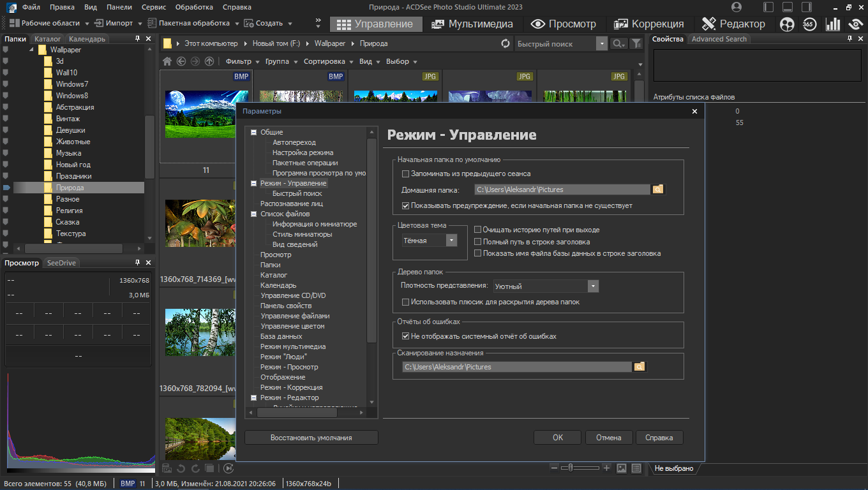Open the "Рабочие области" dropdown
868x490 pixels.
tap(49, 23)
